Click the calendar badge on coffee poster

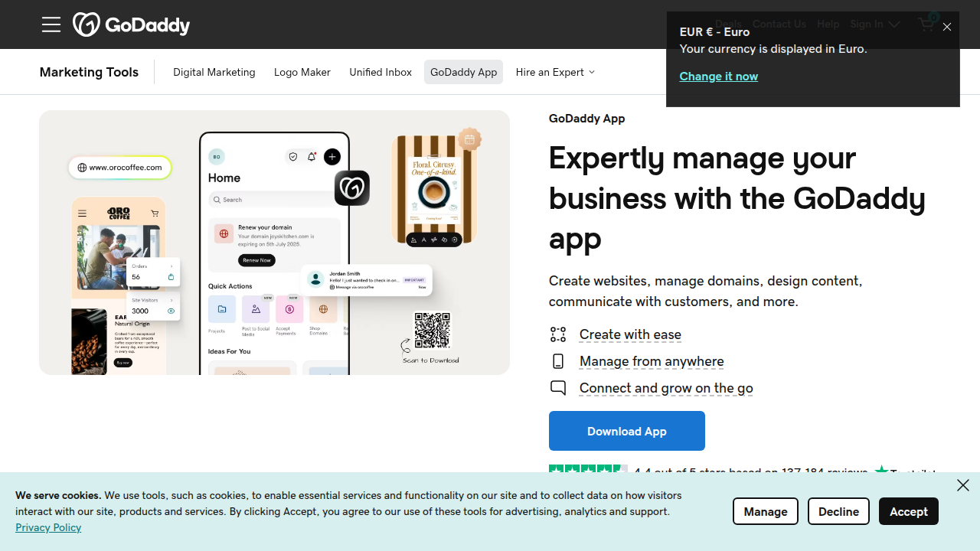(469, 139)
